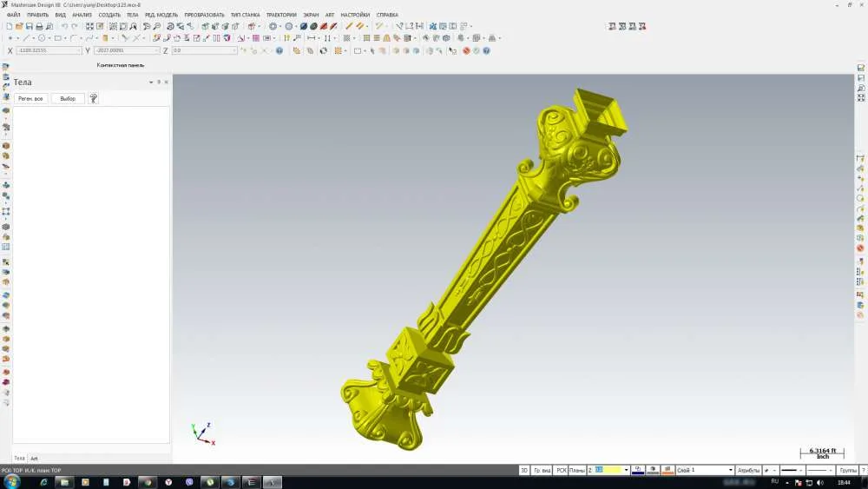Click the create circle tool icon
The width and height of the screenshot is (868, 489).
point(42,38)
